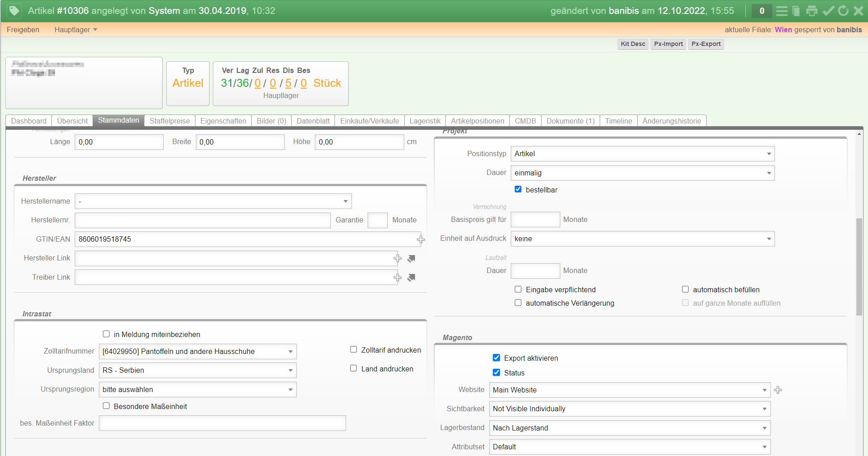Enable automatische Verlängerung checkbox
The image size is (868, 456).
pyautogui.click(x=518, y=303)
